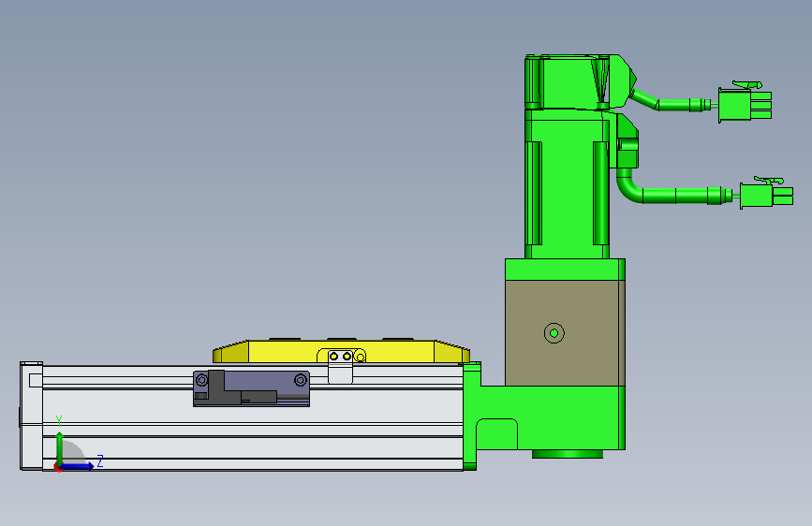
Task: Select the yellow slider table on the actuator
Action: (x=341, y=351)
